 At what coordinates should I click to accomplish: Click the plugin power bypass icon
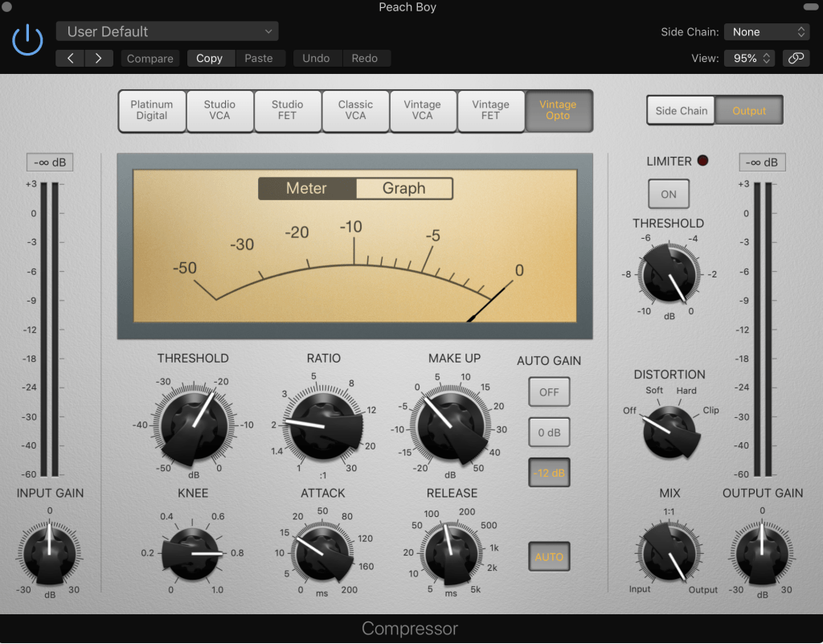27,39
